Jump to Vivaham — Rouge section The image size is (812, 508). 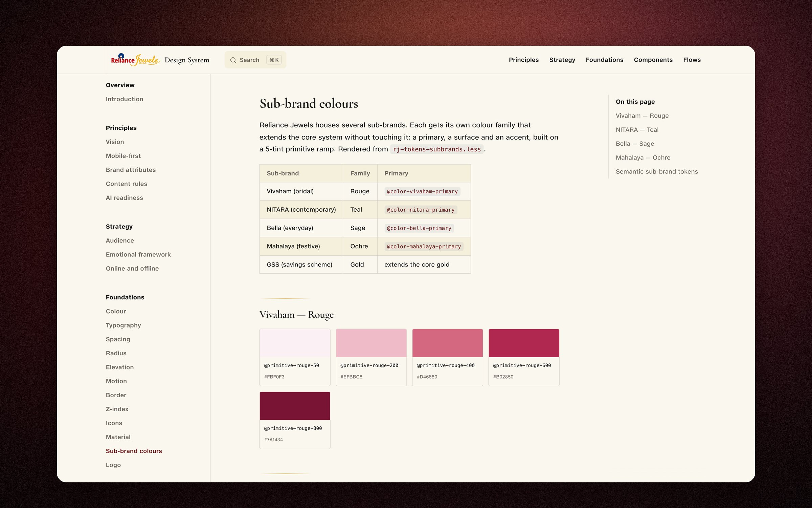pyautogui.click(x=642, y=115)
